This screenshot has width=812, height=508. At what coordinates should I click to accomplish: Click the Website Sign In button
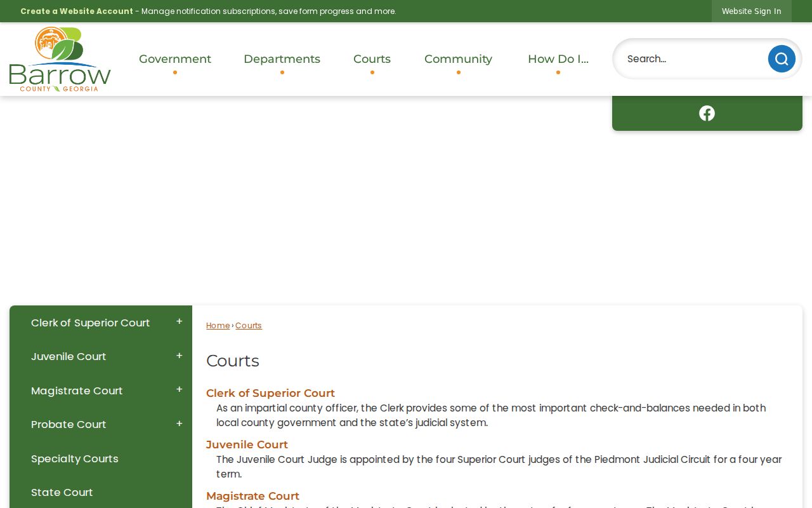click(x=752, y=11)
